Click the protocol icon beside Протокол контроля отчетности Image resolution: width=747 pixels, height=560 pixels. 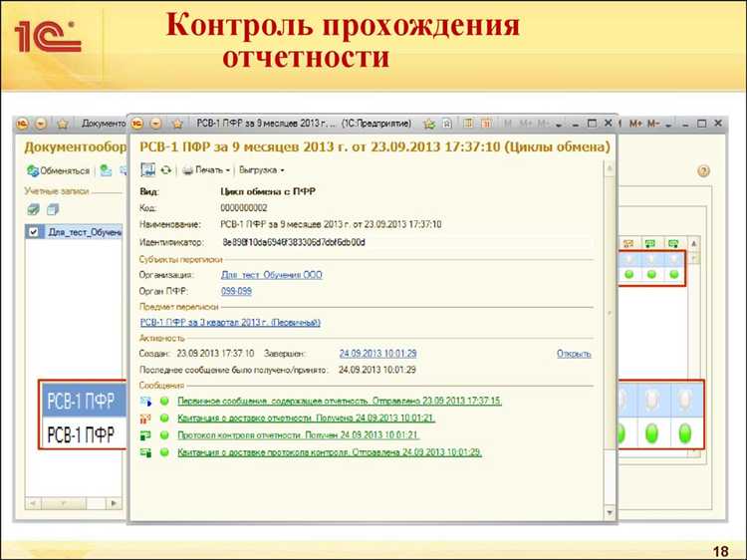145,435
